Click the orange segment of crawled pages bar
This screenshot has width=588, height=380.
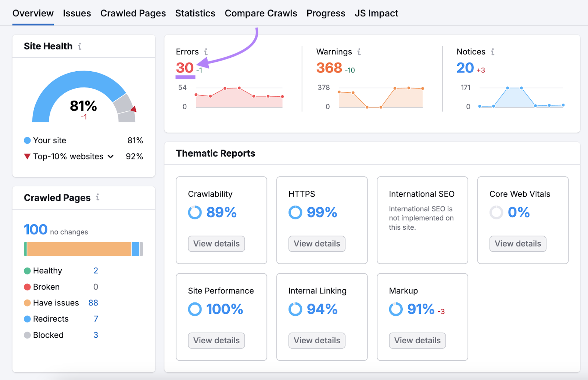pyautogui.click(x=79, y=249)
